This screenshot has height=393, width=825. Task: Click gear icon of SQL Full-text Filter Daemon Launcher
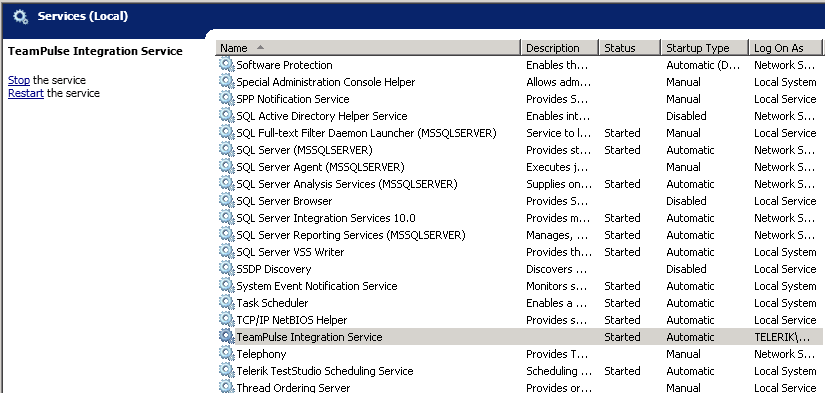pyautogui.click(x=226, y=133)
